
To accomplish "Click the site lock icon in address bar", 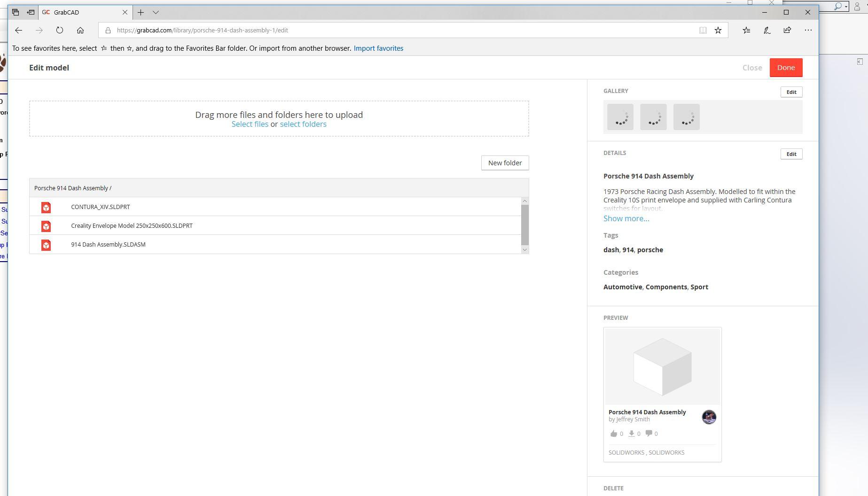I will coord(108,30).
